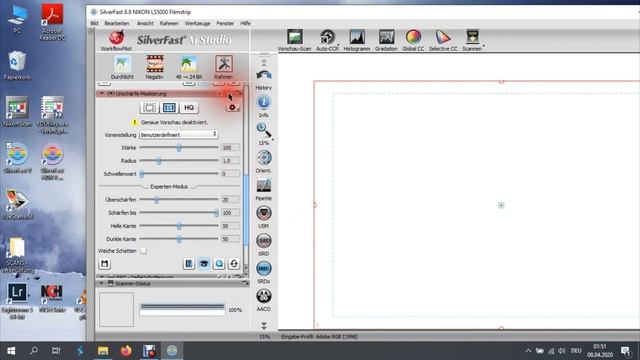Open the Hilfe menu
The image size is (640, 360).
coord(245,23)
